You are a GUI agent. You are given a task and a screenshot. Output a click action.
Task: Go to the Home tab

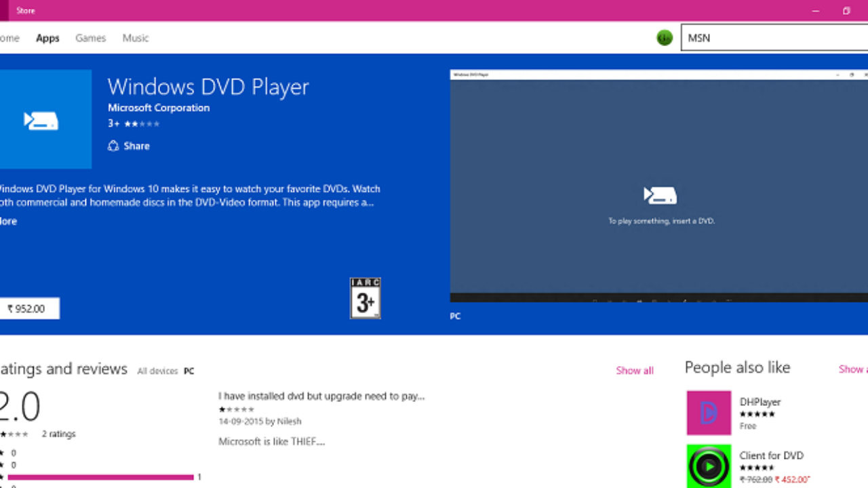(x=9, y=38)
